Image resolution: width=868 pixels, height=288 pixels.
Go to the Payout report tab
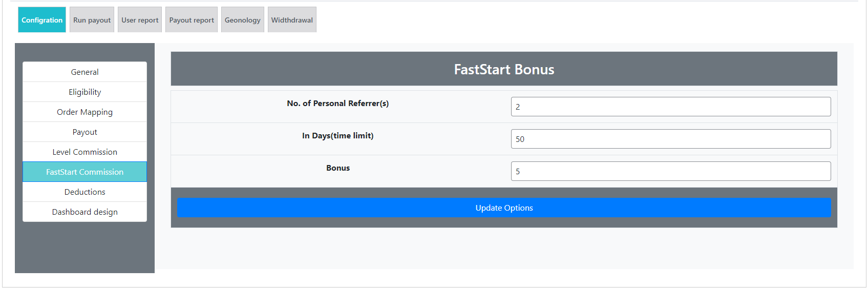[x=192, y=20]
